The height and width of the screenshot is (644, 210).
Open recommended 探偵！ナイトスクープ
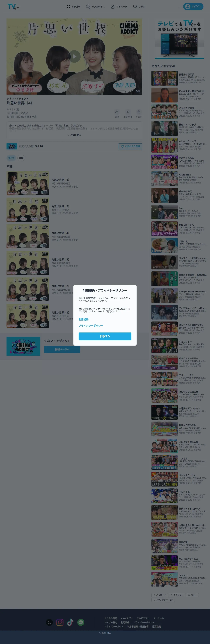(x=179, y=513)
